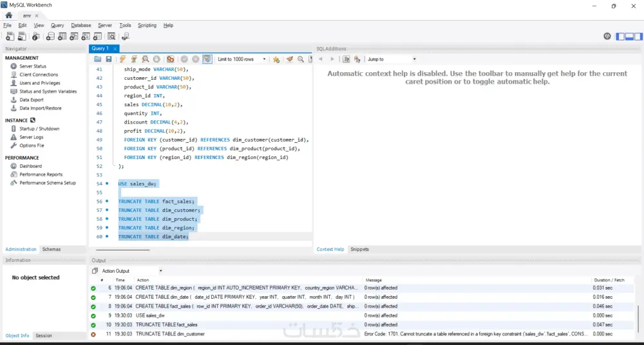
Task: Open the Server menu
Action: [x=105, y=26]
